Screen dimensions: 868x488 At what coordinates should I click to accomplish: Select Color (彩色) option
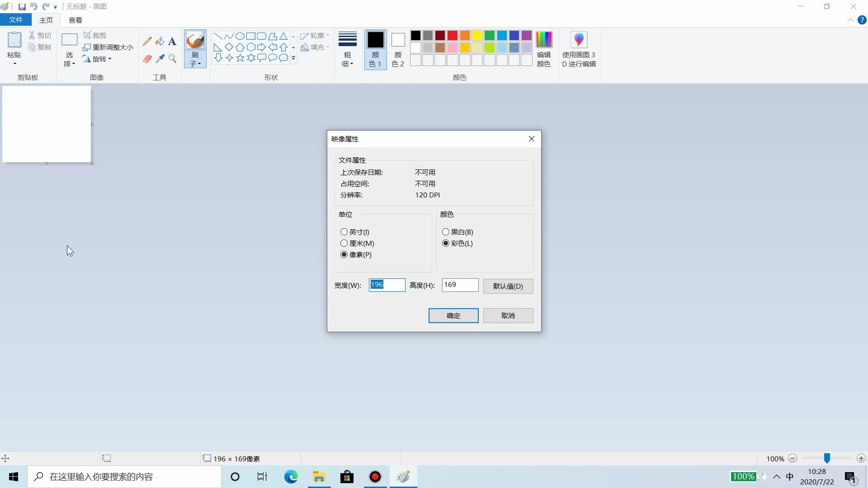446,243
